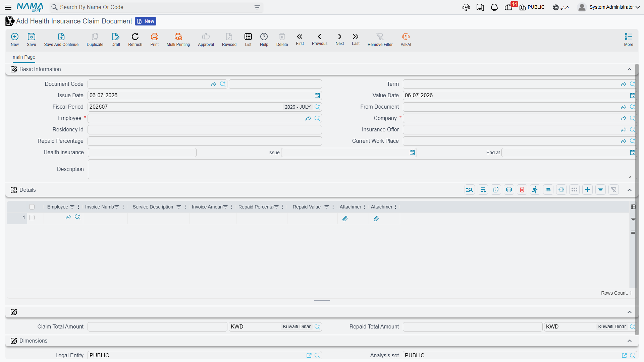Open the chat messages icon
This screenshot has height=362, width=644.
tap(480, 7)
